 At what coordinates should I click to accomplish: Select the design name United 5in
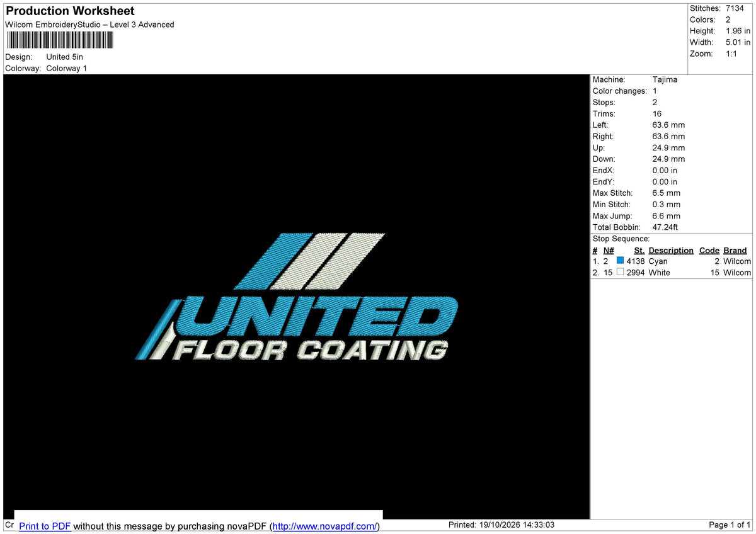pos(64,57)
